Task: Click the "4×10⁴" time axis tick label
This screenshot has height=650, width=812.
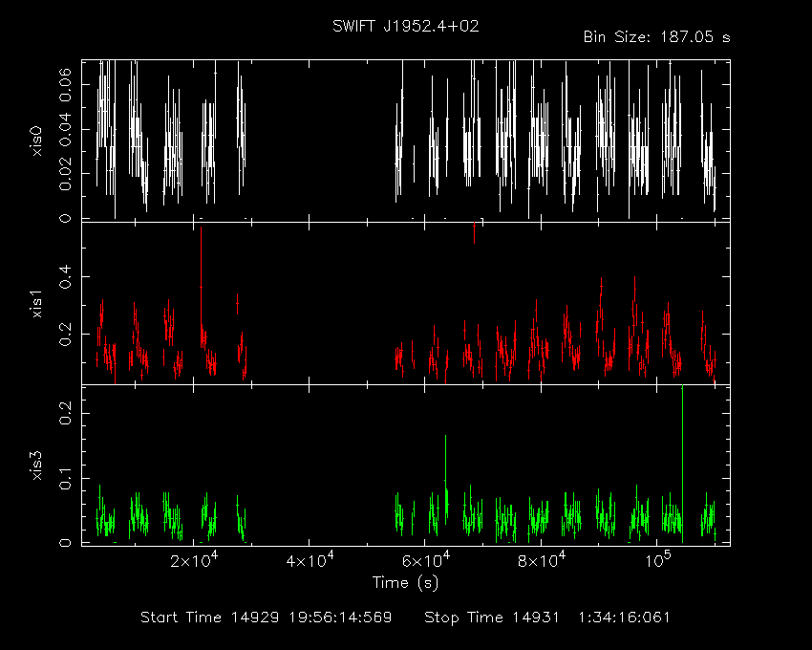Action: click(x=310, y=560)
